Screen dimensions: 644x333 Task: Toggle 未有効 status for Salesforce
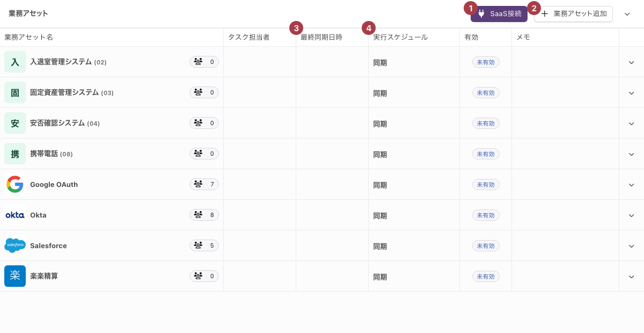486,246
